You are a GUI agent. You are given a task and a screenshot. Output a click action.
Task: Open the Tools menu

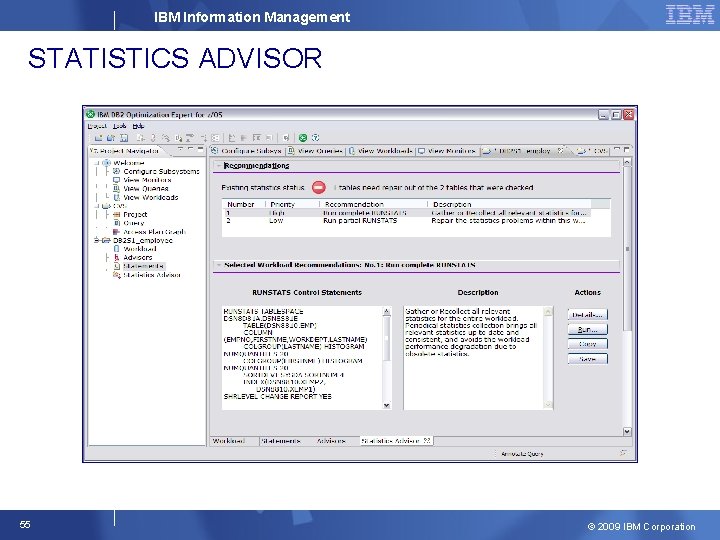coord(119,126)
